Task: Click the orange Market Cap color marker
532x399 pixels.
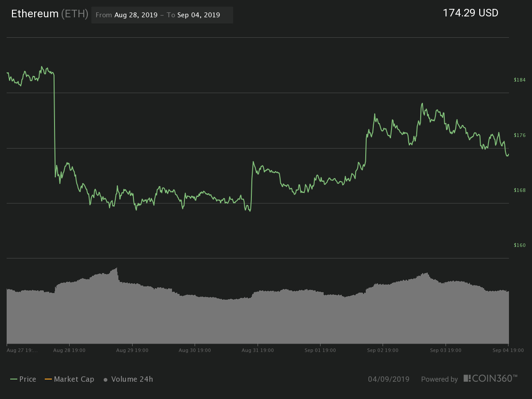Action: pyautogui.click(x=48, y=379)
